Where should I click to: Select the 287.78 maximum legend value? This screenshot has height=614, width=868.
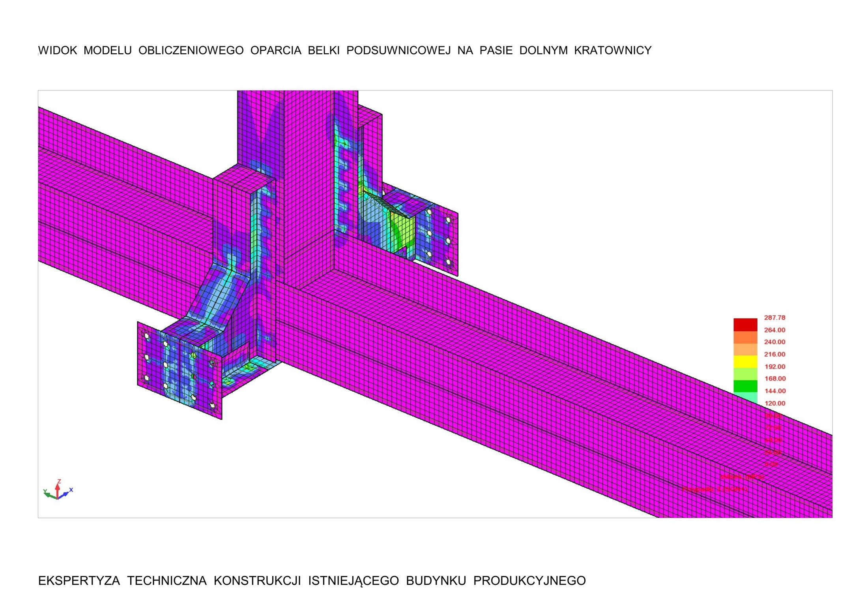(774, 317)
